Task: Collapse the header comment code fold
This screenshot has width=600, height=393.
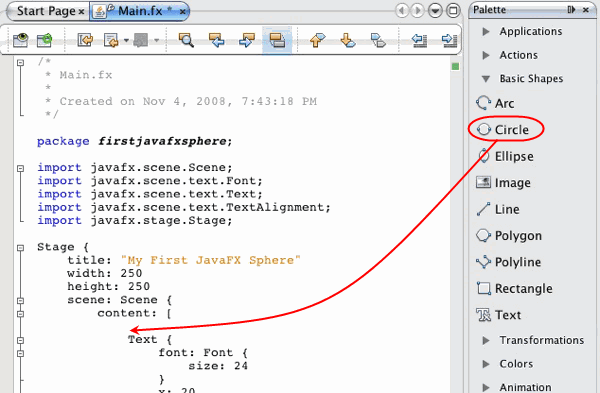Action: (21, 62)
